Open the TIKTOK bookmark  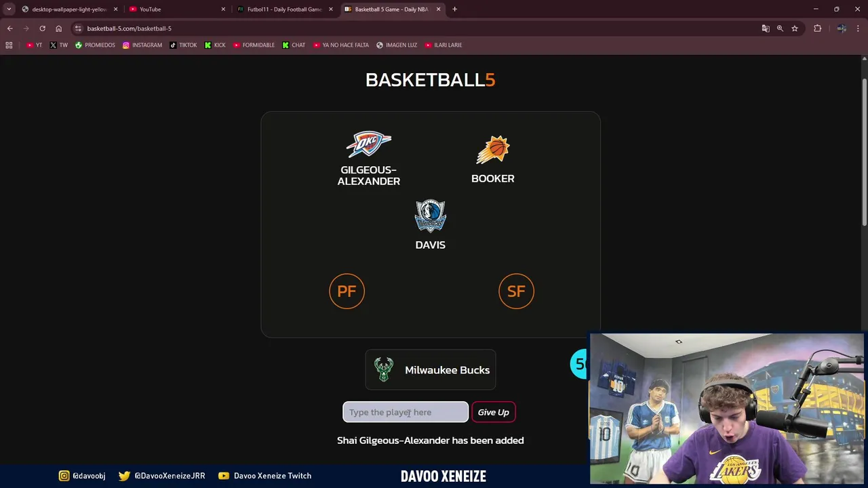click(183, 45)
